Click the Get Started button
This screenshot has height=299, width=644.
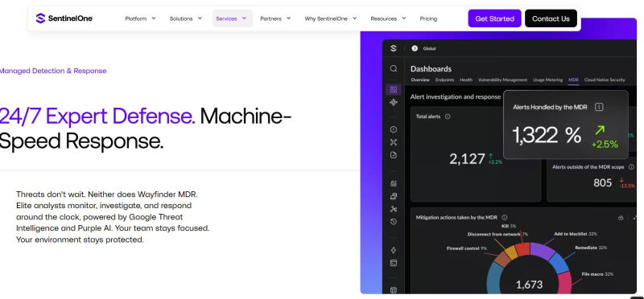pyautogui.click(x=494, y=18)
